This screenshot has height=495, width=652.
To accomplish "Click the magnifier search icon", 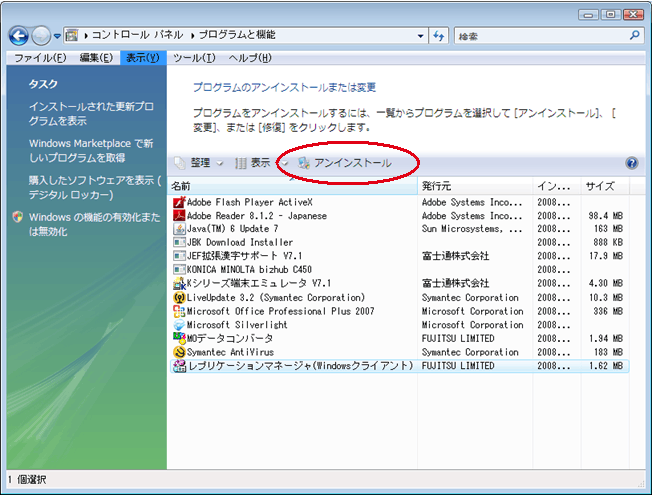I will point(635,35).
